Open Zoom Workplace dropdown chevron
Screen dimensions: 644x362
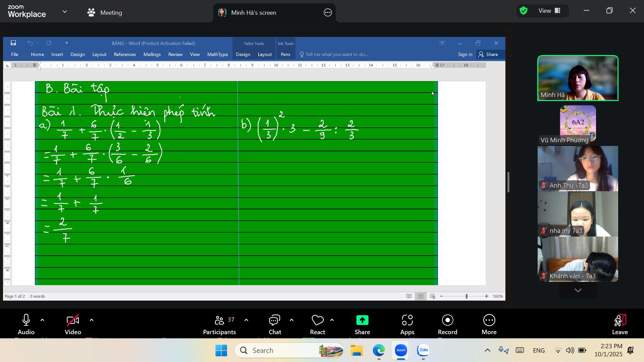point(65,12)
